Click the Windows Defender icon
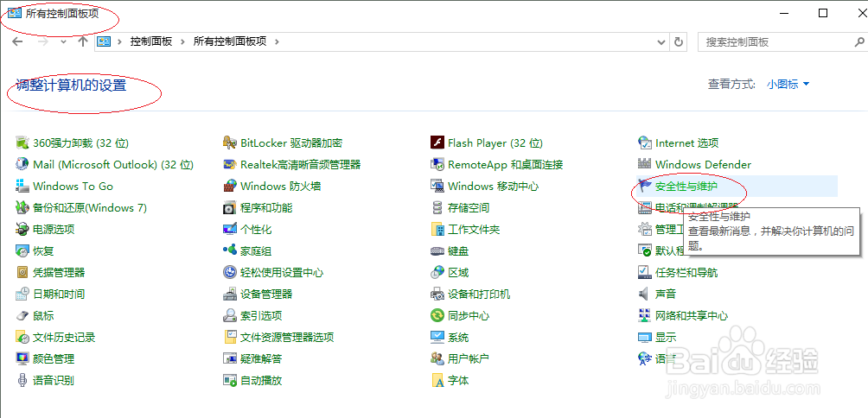The height and width of the screenshot is (418, 868). (644, 165)
